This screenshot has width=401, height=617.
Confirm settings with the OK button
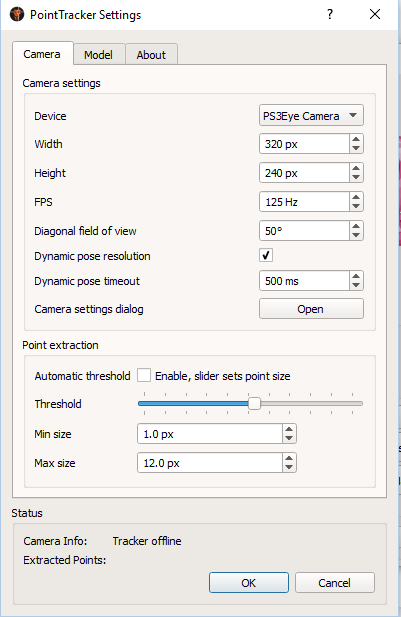249,583
